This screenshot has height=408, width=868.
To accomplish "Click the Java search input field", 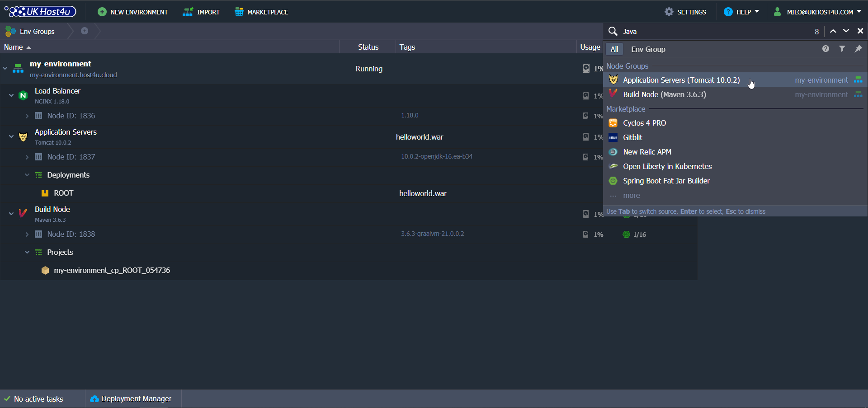I will [714, 31].
